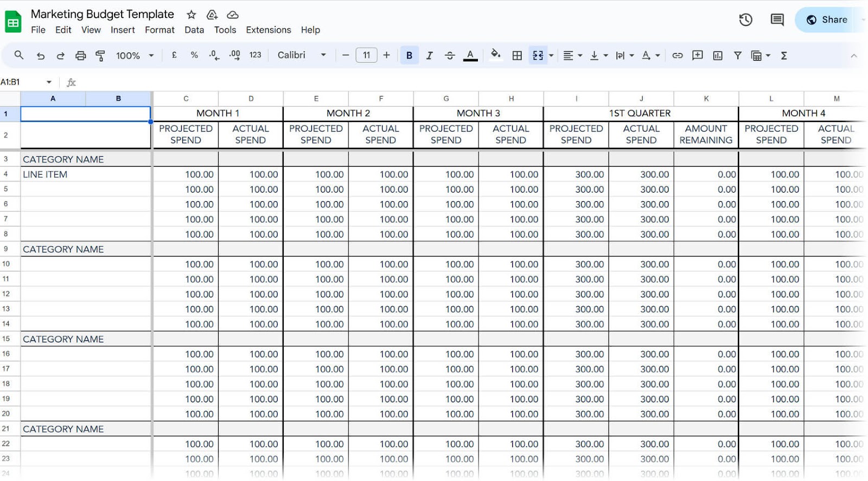Click the paint format roller icon
Viewport: 868px width, 481px height.
click(100, 55)
